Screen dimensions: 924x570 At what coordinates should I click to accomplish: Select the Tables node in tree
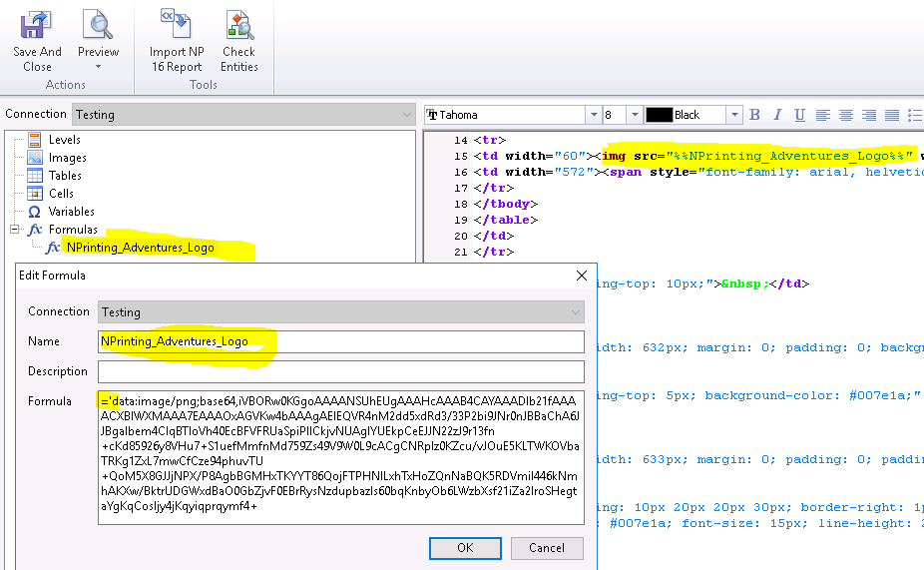click(x=65, y=176)
